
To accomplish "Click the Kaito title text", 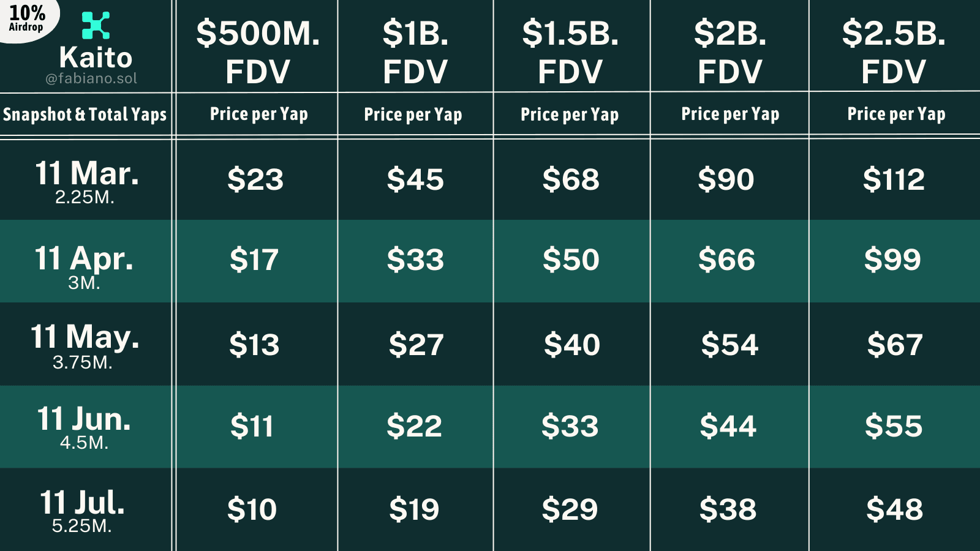I will 96,58.
